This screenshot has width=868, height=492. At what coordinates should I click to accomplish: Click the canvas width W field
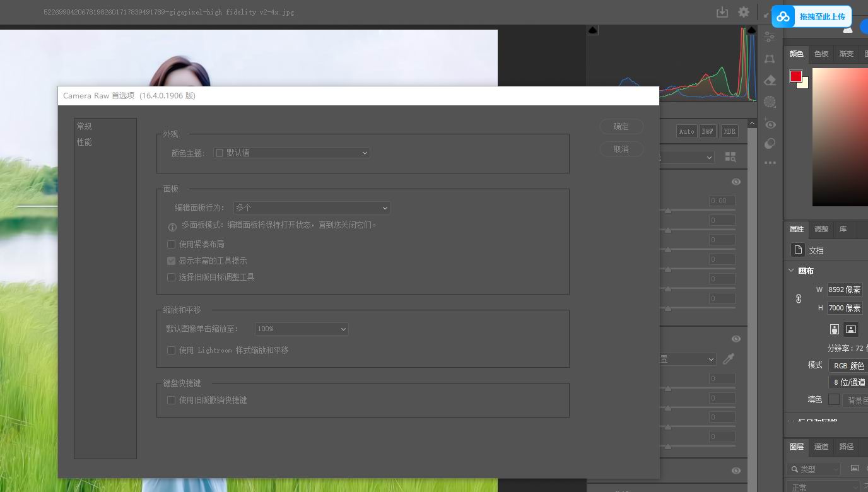845,290
